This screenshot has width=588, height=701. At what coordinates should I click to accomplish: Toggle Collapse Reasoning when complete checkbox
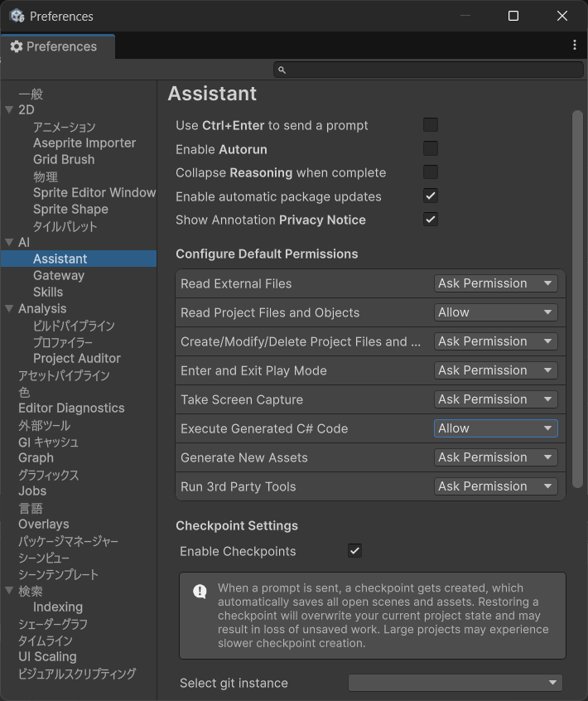point(431,172)
